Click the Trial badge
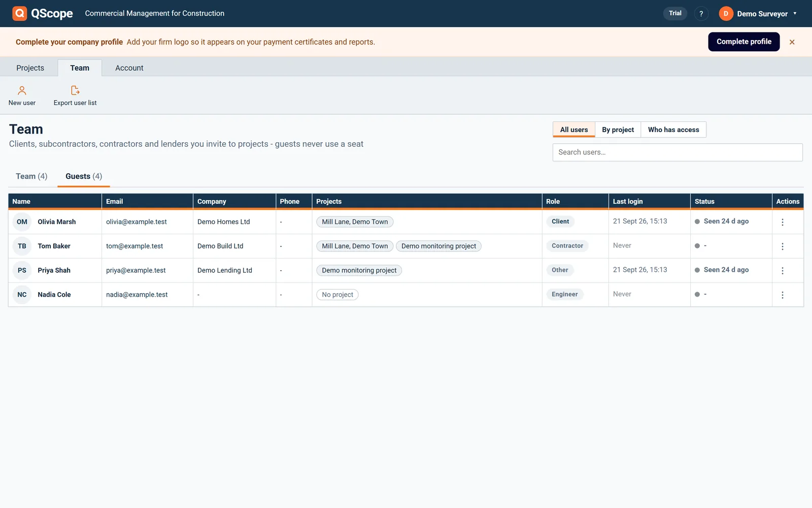Image resolution: width=812 pixels, height=508 pixels. pos(675,13)
